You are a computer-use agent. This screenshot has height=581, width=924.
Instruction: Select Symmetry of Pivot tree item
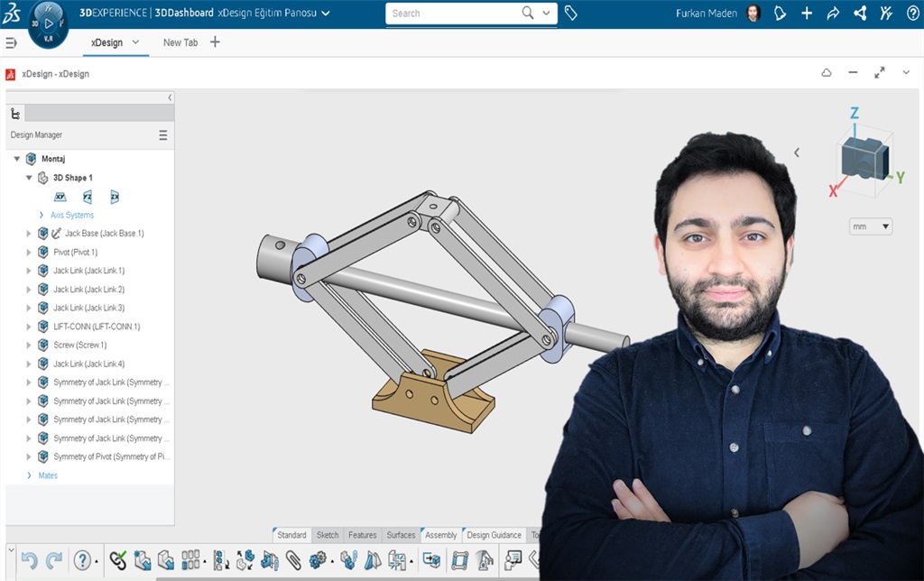pyautogui.click(x=111, y=456)
